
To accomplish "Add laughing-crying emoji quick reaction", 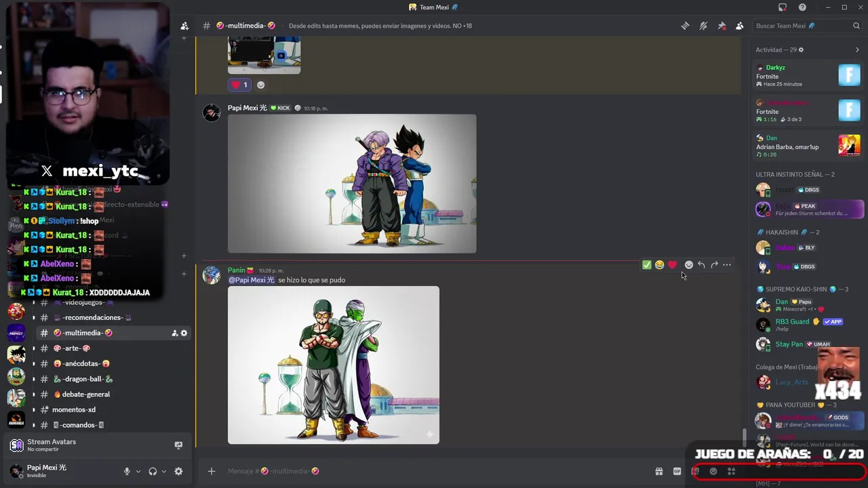I will (x=659, y=265).
